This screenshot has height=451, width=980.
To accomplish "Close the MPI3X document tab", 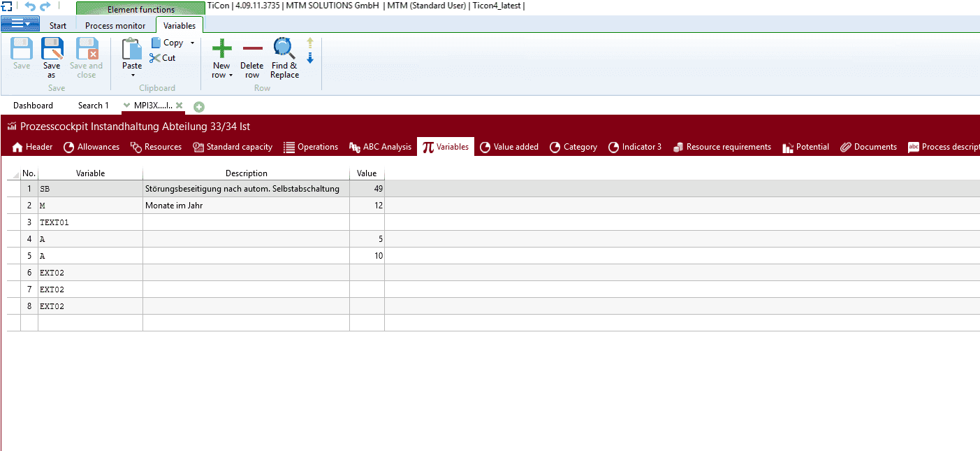I will [180, 106].
